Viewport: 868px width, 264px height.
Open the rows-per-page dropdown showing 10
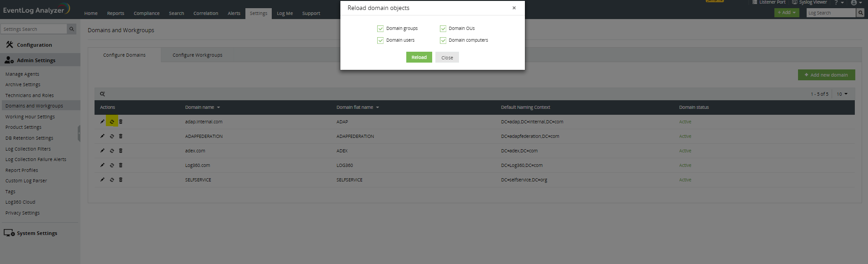point(842,94)
